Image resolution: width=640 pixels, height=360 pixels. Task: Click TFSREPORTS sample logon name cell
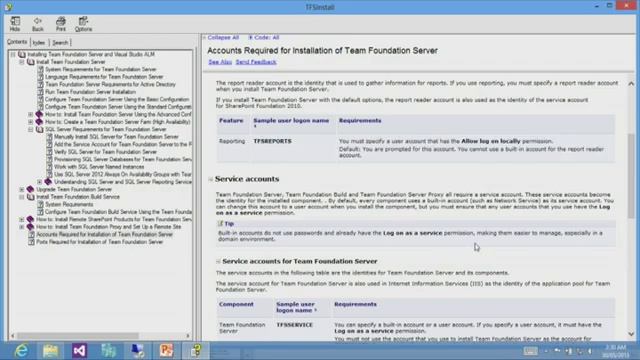(272, 141)
